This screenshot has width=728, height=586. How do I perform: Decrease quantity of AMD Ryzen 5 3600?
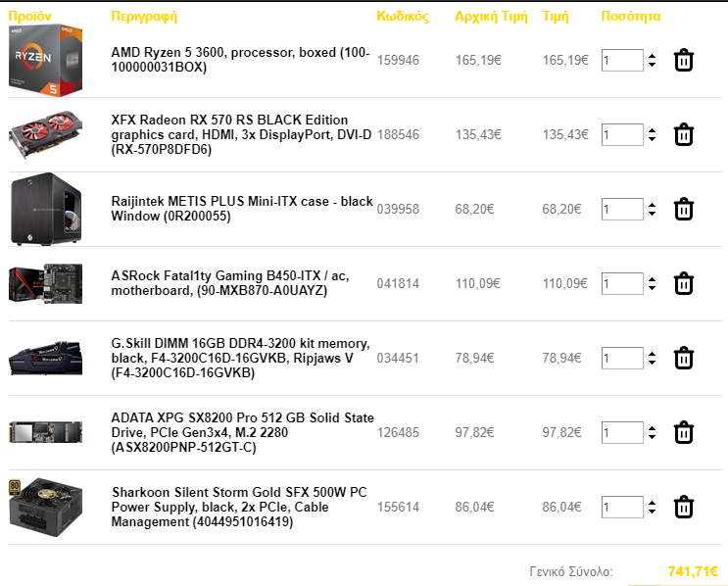point(653,65)
